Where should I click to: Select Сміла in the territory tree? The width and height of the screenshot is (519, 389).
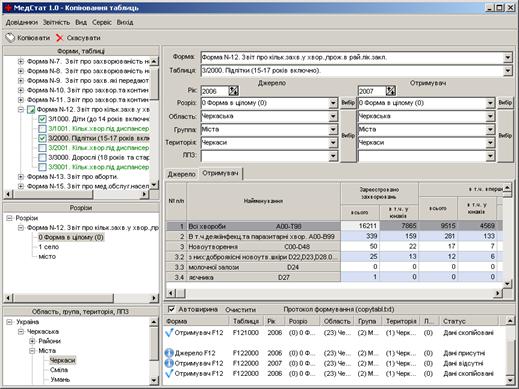(x=59, y=370)
